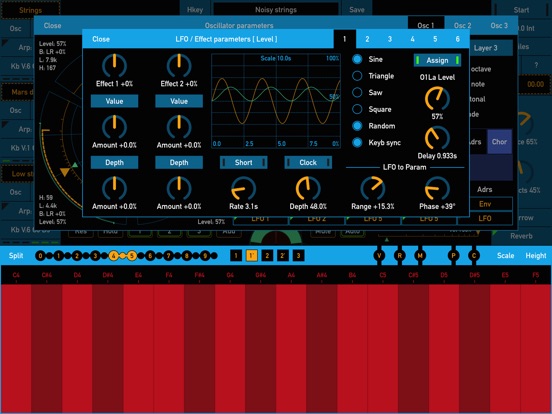This screenshot has width=552, height=414.
Task: Click the Depth button in Effect 2 column
Action: click(x=179, y=163)
